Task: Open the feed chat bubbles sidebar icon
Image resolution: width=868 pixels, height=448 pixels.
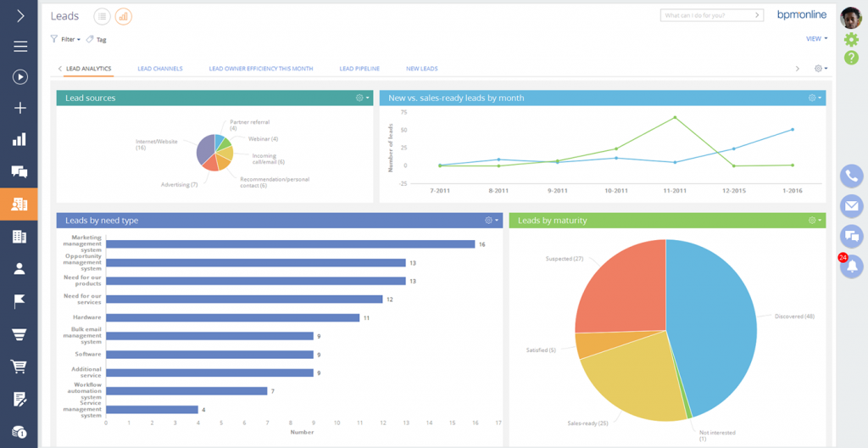Action: 19,171
